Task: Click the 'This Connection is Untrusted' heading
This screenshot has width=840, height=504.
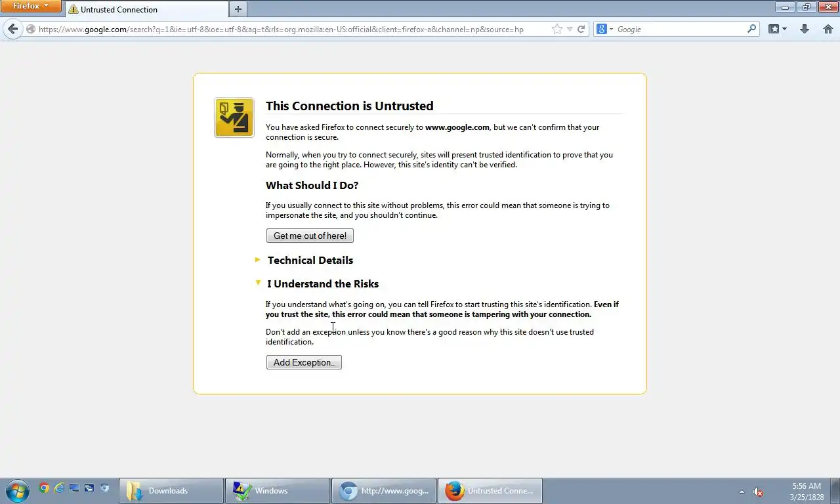Action: tap(349, 106)
